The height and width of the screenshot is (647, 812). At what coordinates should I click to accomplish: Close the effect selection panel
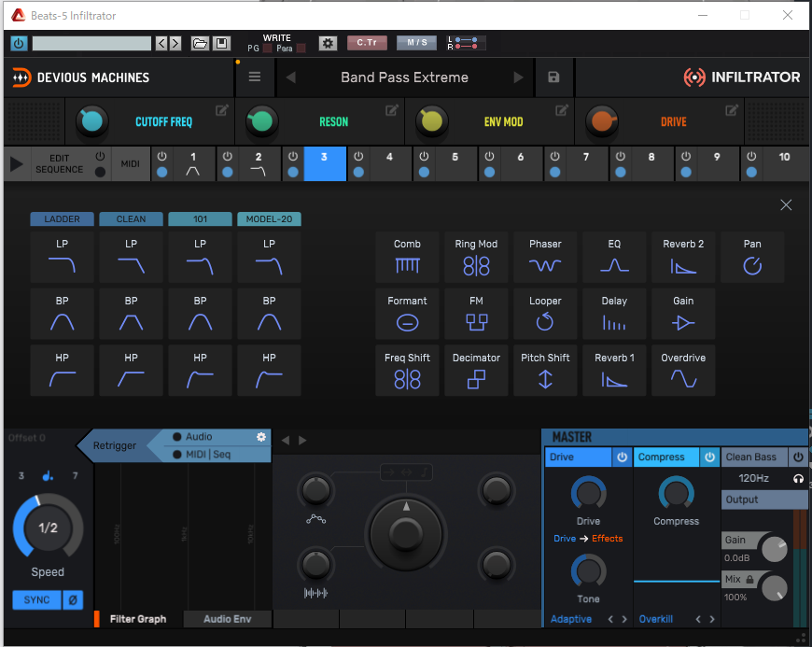(x=786, y=205)
